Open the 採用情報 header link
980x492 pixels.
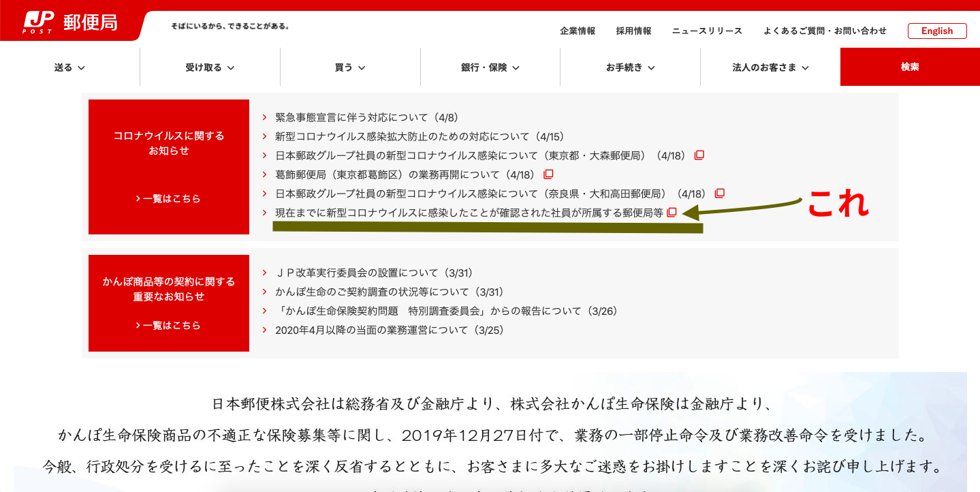pos(633,31)
